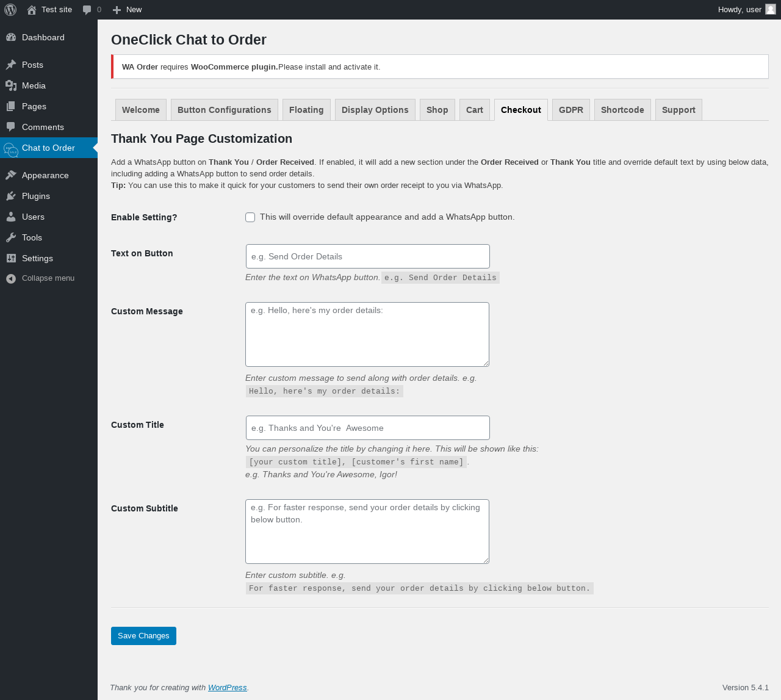
Task: Focus the Text on Button input field
Action: coord(368,256)
